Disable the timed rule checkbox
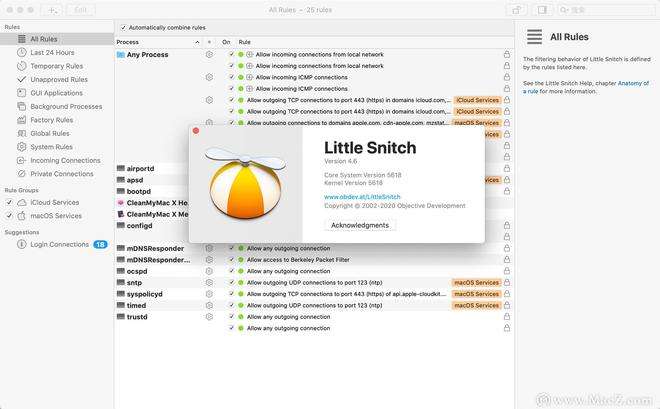This screenshot has width=660, height=409. click(x=231, y=305)
